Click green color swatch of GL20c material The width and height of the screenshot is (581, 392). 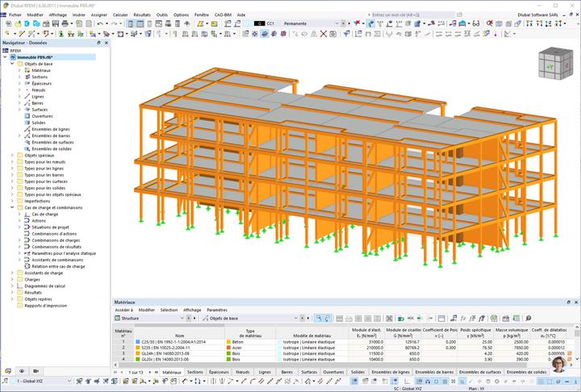138,360
